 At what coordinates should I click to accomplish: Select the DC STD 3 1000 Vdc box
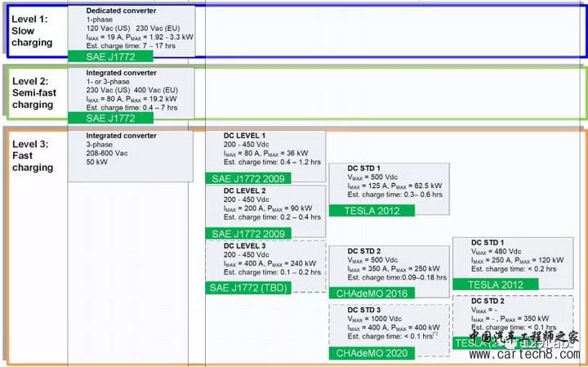388,324
